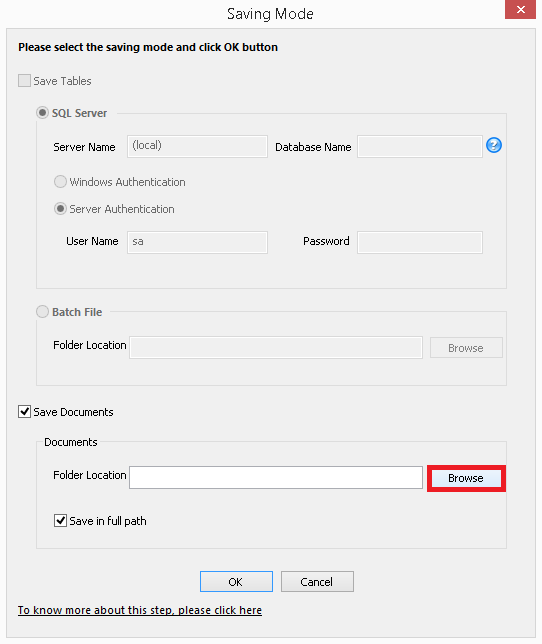Click the blue help icon beside Database Name

coord(494,145)
